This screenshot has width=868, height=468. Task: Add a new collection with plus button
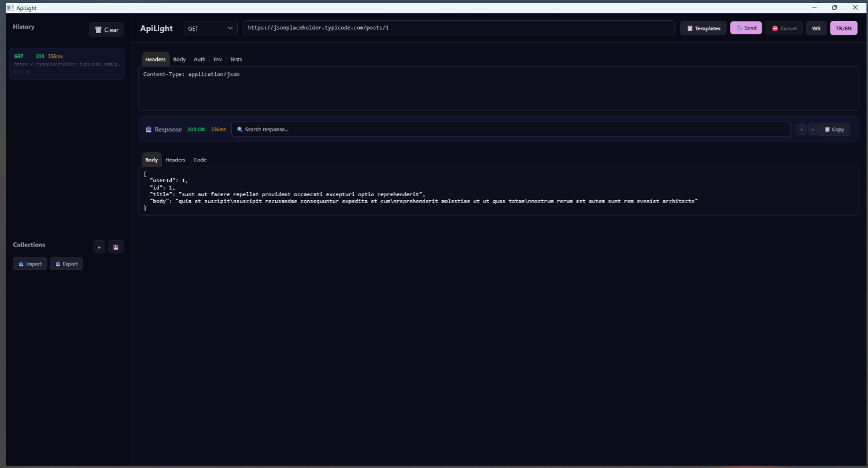click(x=99, y=247)
